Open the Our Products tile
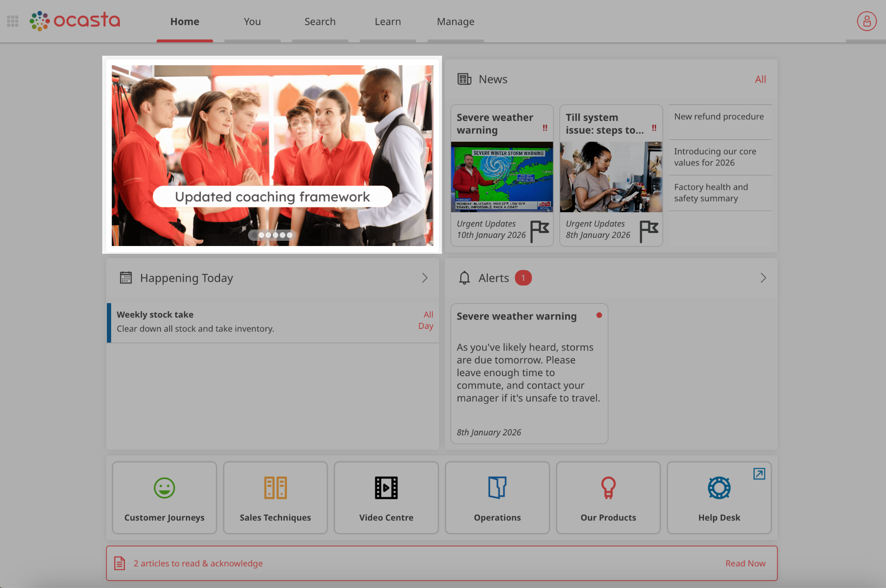 (608, 497)
